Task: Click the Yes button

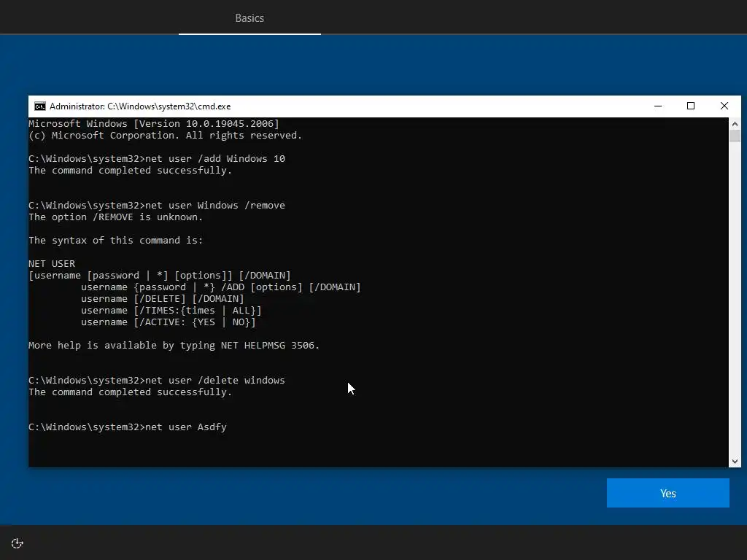Action: tap(667, 493)
